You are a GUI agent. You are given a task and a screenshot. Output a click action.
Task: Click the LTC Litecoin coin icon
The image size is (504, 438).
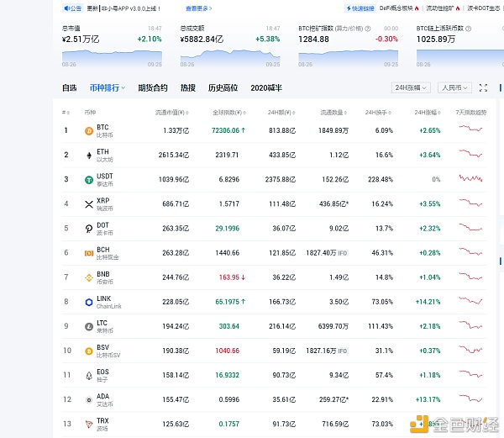[89, 327]
